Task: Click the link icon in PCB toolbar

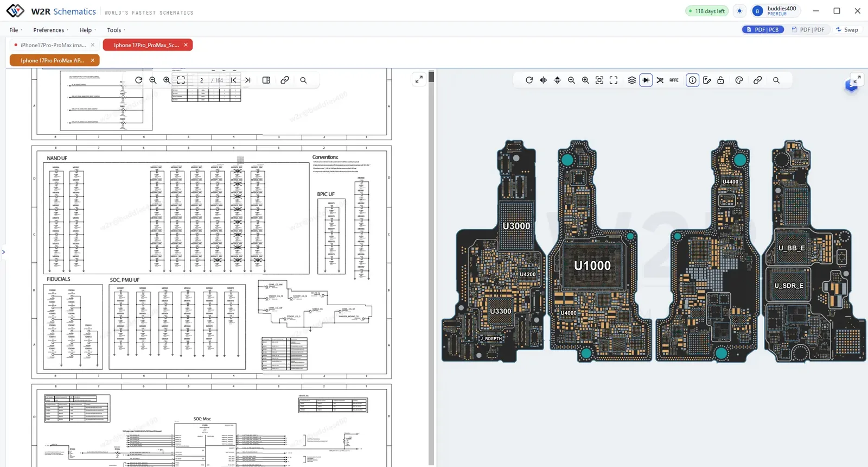Action: pos(758,80)
